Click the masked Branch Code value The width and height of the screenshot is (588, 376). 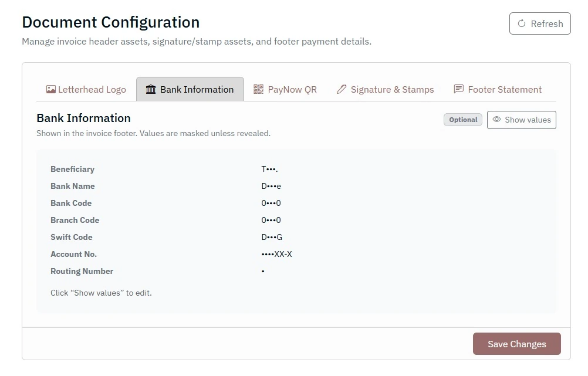click(271, 221)
